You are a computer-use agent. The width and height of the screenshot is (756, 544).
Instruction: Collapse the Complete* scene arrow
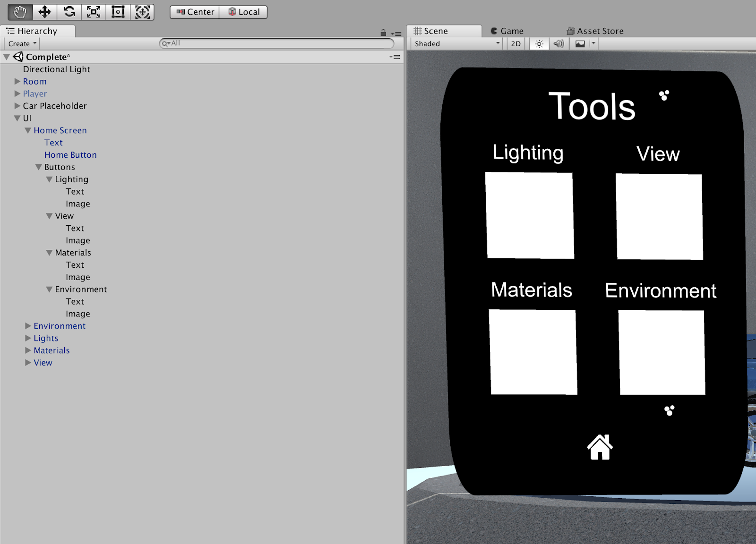pos(7,57)
